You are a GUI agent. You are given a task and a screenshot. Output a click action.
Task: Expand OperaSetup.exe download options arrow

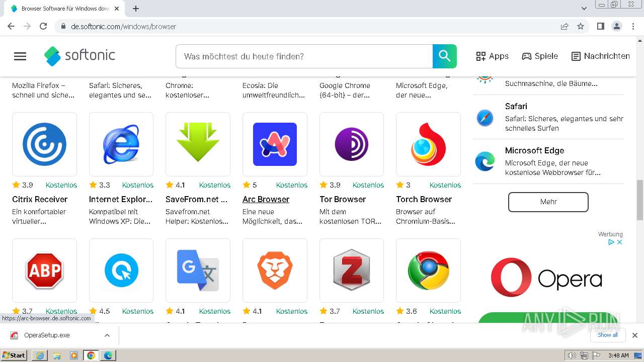(x=107, y=335)
